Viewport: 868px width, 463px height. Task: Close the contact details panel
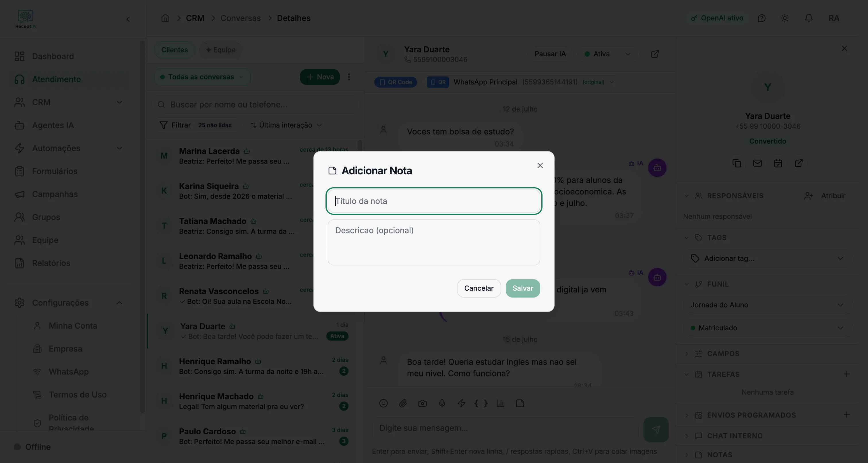(844, 49)
